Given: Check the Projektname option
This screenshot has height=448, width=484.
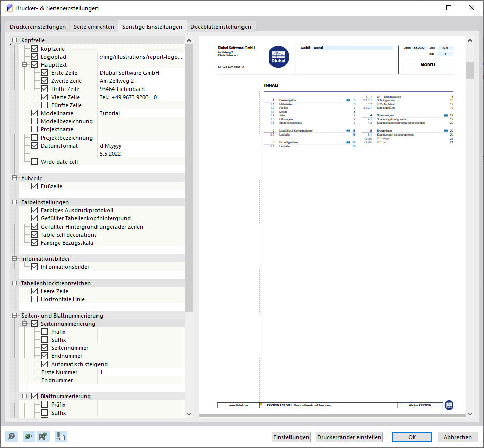Looking at the screenshot, I should tap(34, 129).
